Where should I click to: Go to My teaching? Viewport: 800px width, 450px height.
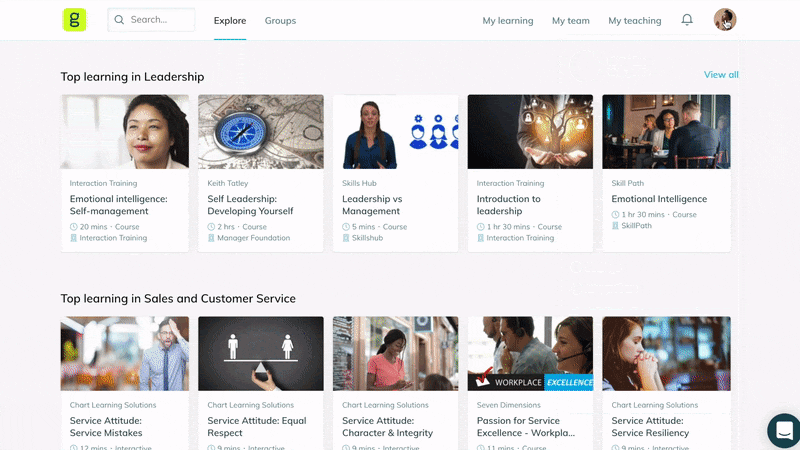(x=635, y=21)
